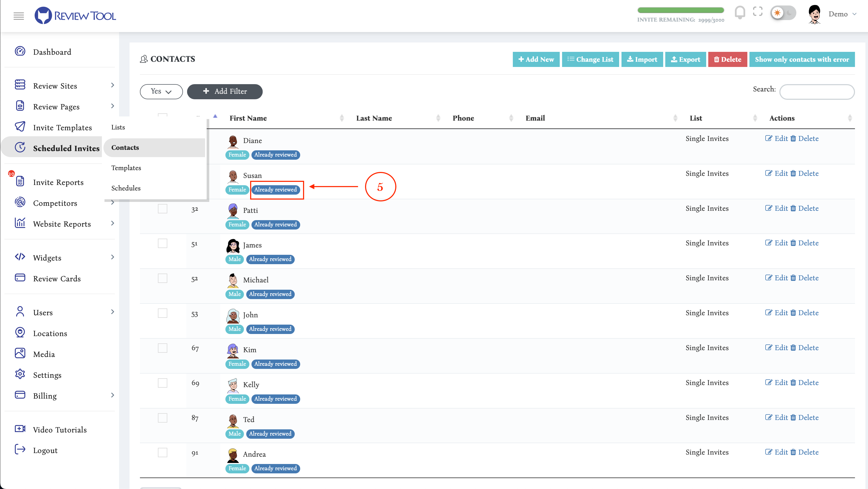Click the invite remaining progress bar

tap(680, 10)
